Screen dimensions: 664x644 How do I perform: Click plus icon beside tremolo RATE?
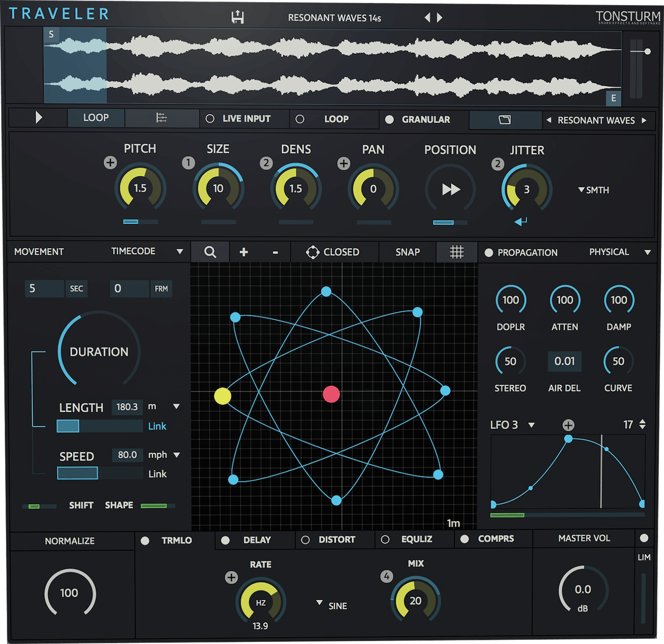[x=231, y=577]
